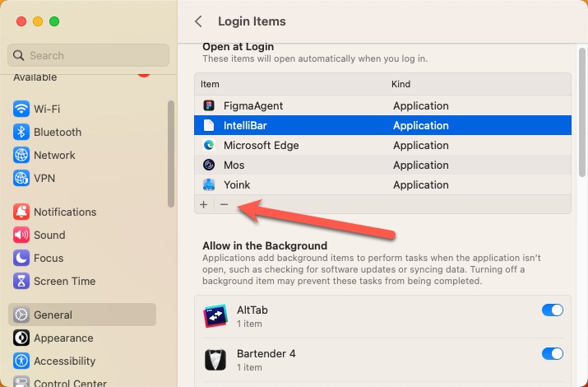
Task: Go back with the chevron button
Action: click(198, 21)
